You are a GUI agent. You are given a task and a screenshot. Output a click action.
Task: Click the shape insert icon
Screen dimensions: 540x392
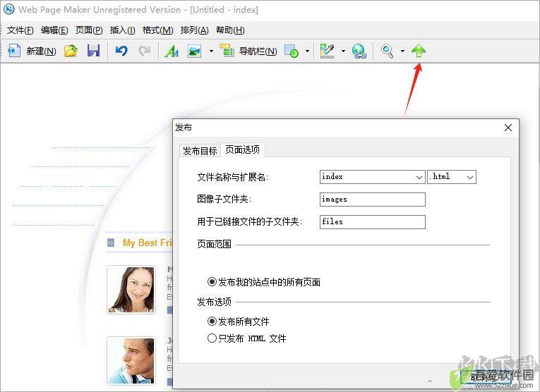pos(292,51)
